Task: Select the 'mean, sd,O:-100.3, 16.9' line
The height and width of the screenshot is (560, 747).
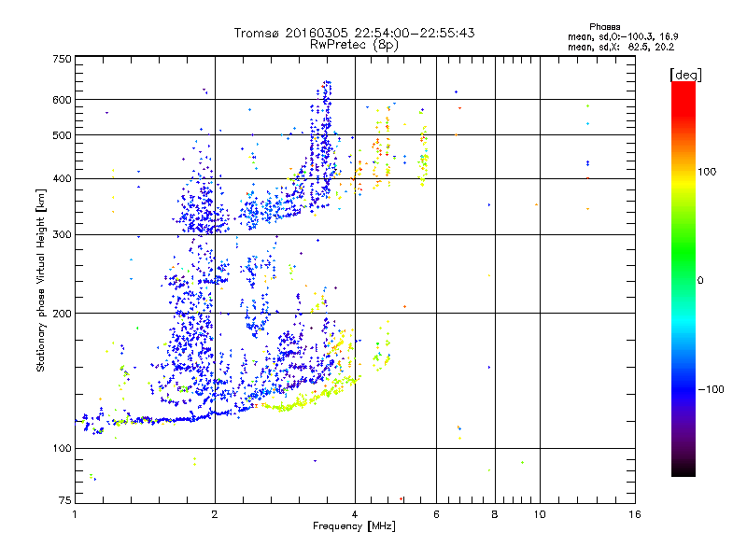Action: point(623,36)
